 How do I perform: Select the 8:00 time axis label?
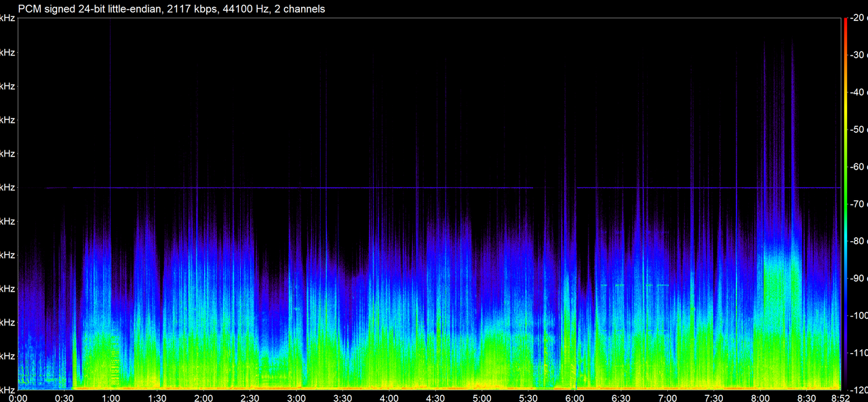tap(760, 397)
